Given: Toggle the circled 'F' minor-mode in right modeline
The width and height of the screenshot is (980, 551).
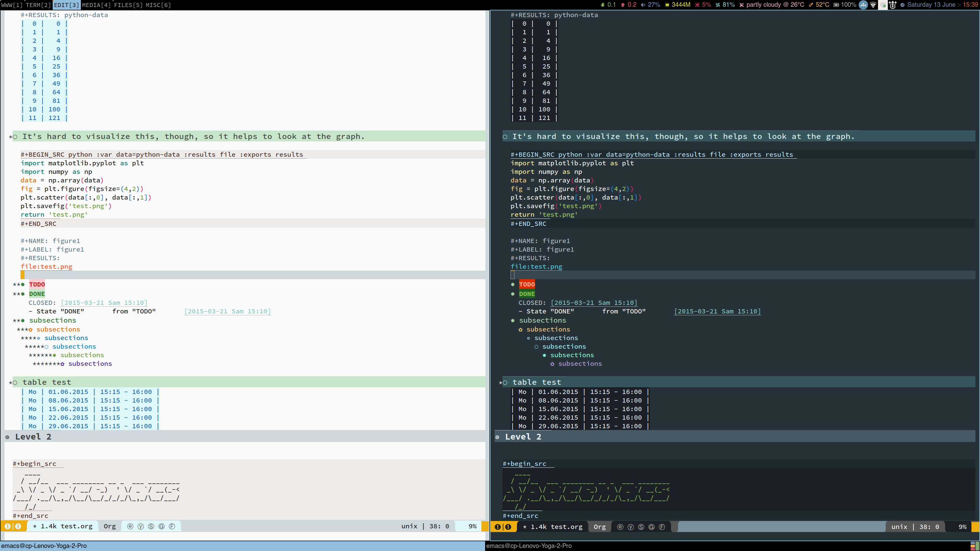Looking at the screenshot, I should (662, 527).
